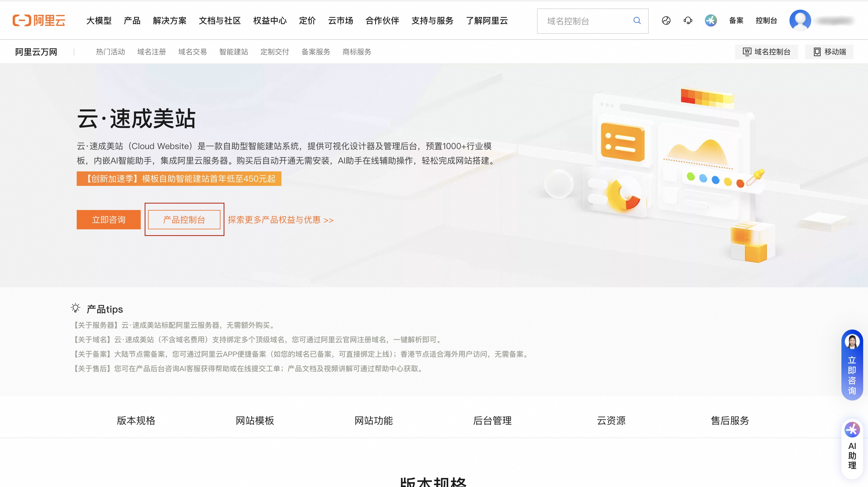Click the search magnifier icon

click(637, 21)
